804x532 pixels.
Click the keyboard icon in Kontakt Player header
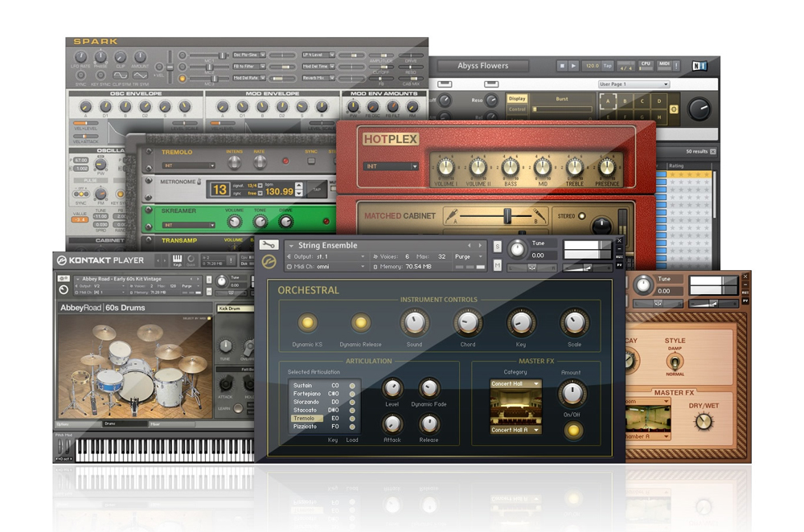pyautogui.click(x=178, y=260)
